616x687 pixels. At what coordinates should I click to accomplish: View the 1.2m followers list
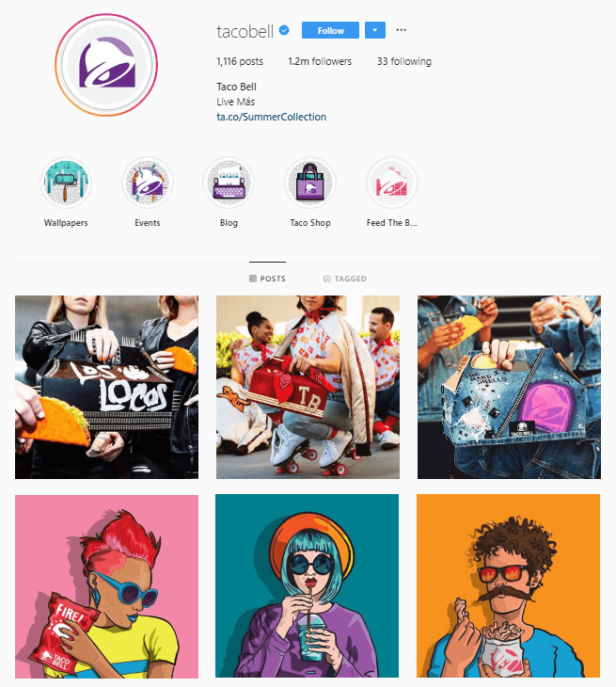320,61
